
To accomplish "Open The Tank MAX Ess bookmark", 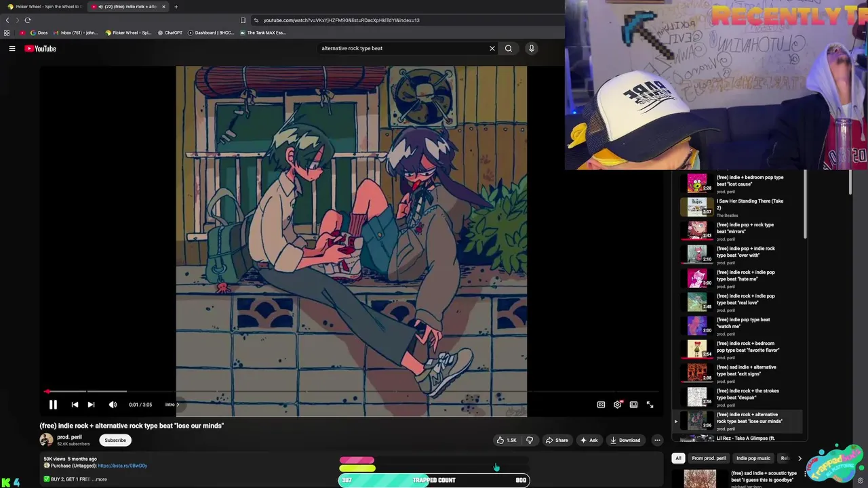I will [263, 33].
